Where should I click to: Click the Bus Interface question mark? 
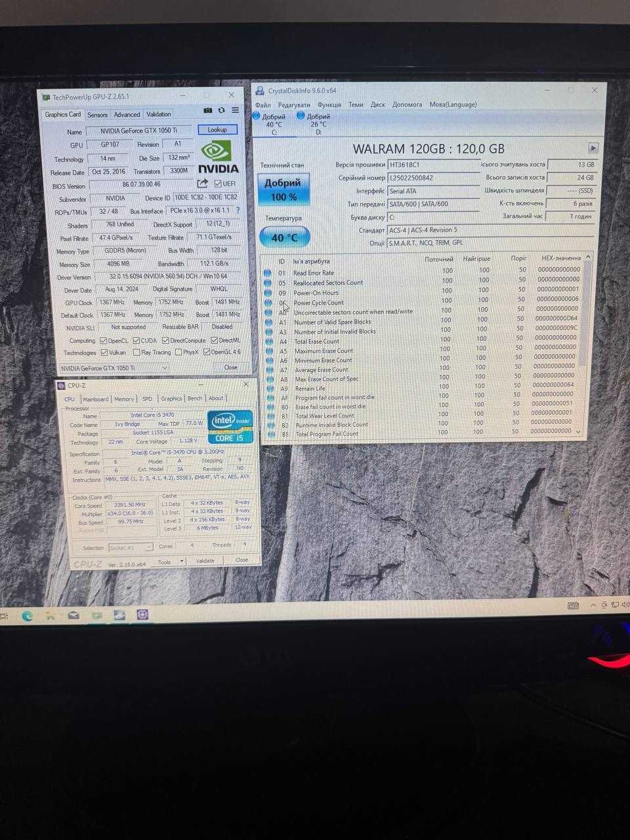pyautogui.click(x=238, y=211)
